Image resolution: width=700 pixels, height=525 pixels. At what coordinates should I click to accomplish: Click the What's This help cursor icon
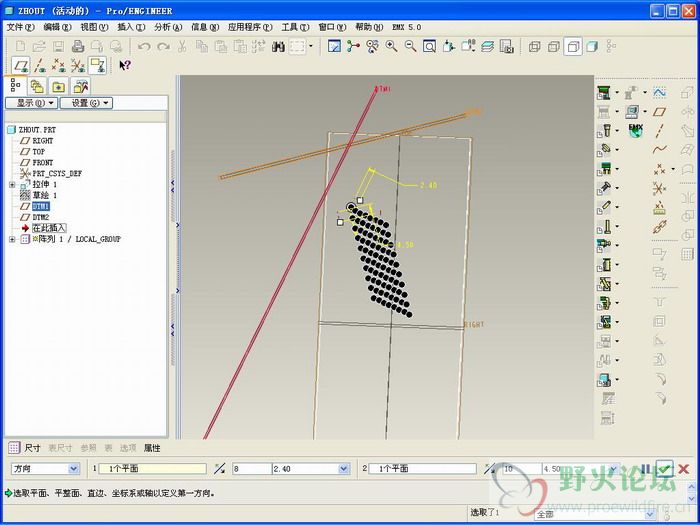pyautogui.click(x=125, y=66)
